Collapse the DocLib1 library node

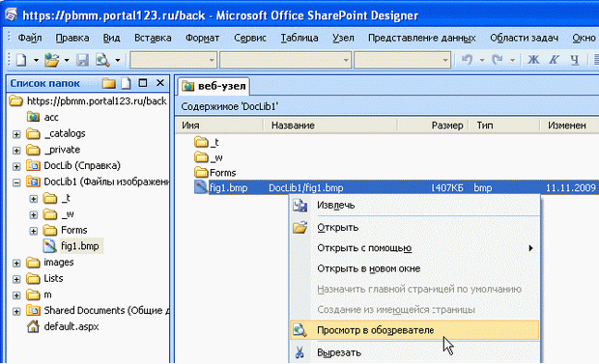pos(16,182)
